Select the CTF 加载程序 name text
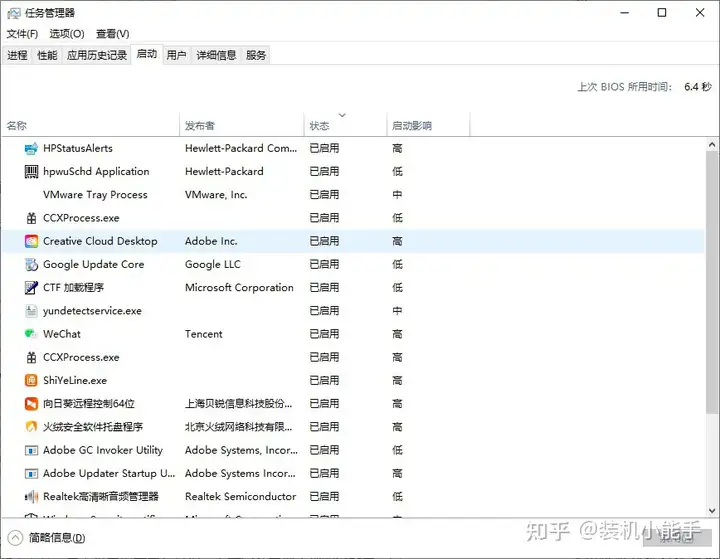Viewport: 720px width, 559px height. tap(73, 288)
